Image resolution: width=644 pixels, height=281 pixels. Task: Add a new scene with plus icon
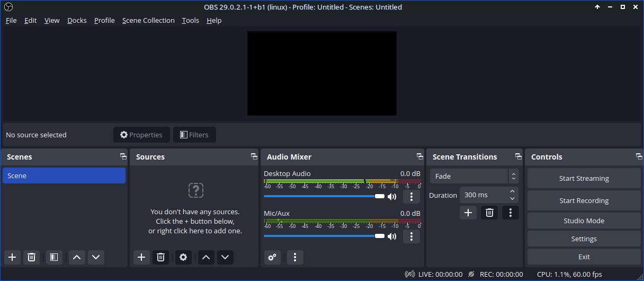pyautogui.click(x=12, y=257)
